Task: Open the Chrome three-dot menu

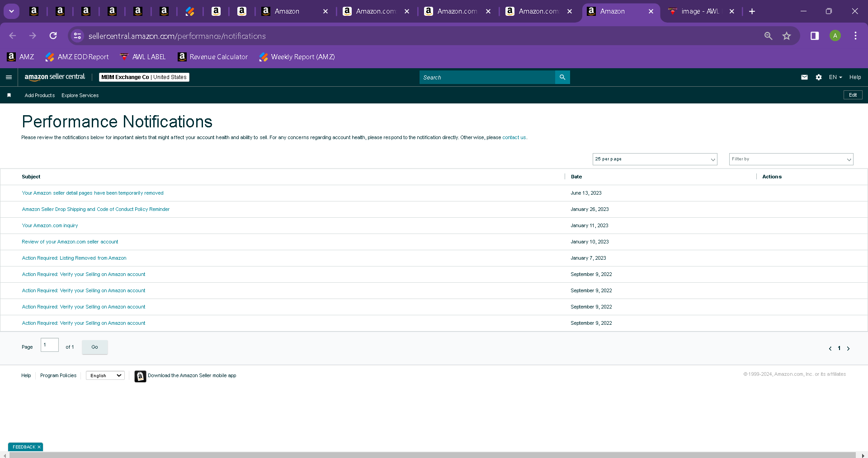Action: pyautogui.click(x=855, y=36)
